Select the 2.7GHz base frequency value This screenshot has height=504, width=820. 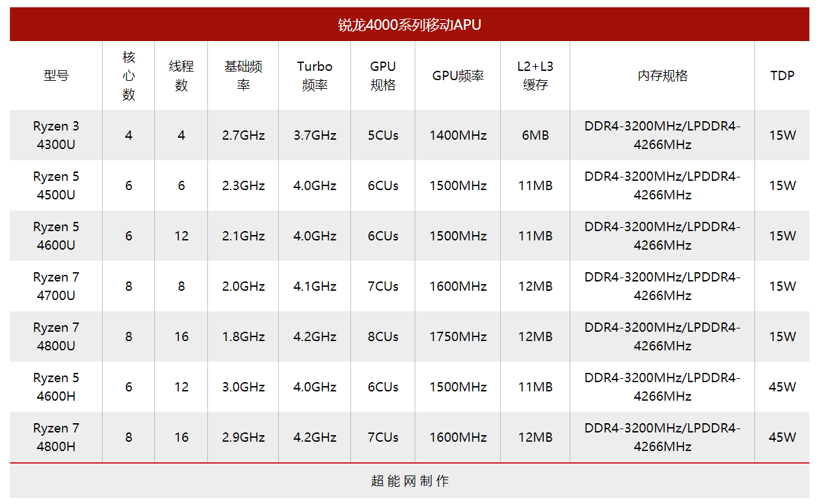244,135
